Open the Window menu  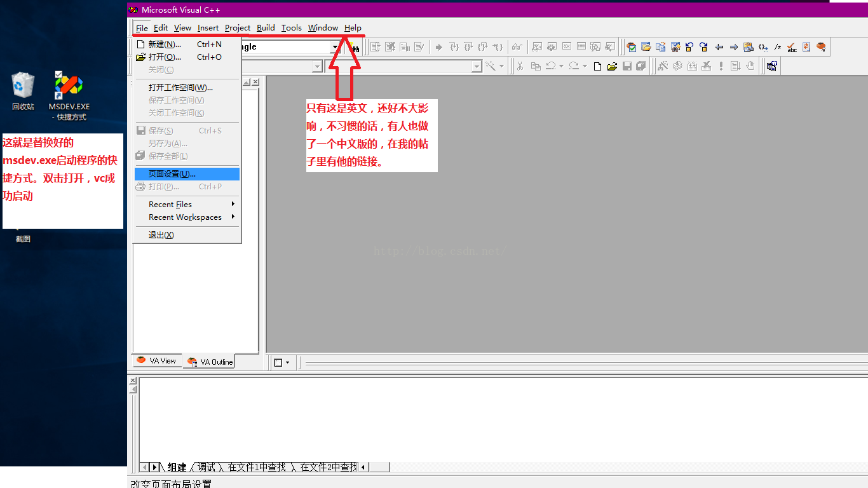[x=323, y=28]
